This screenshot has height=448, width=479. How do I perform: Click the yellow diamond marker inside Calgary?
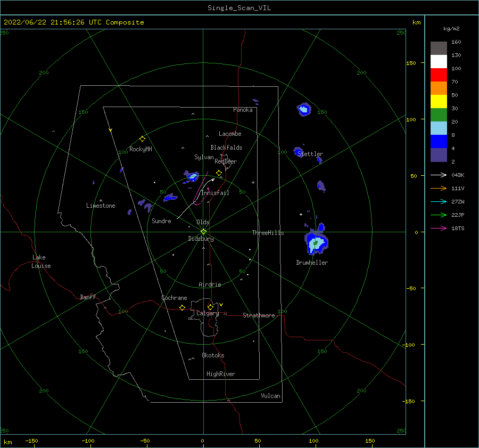[x=210, y=307]
